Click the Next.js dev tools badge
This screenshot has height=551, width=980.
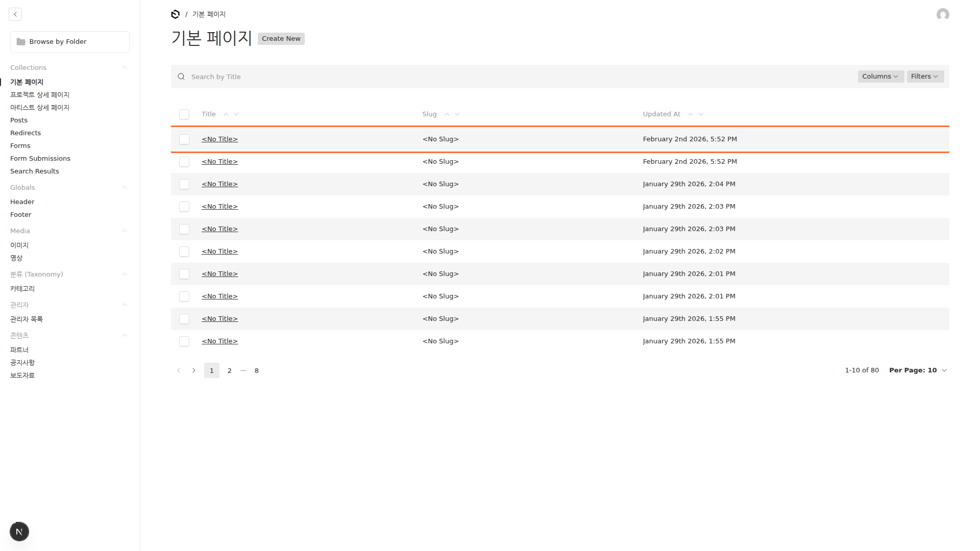pyautogui.click(x=19, y=532)
